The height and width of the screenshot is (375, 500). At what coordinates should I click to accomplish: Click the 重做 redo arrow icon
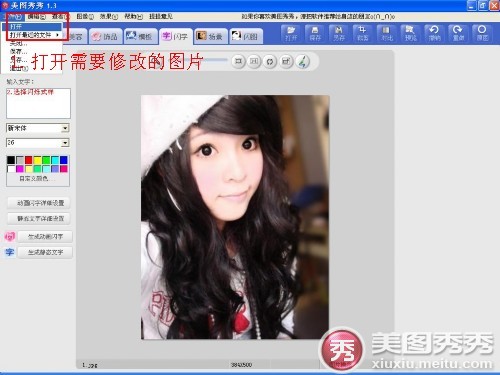[x=458, y=33]
